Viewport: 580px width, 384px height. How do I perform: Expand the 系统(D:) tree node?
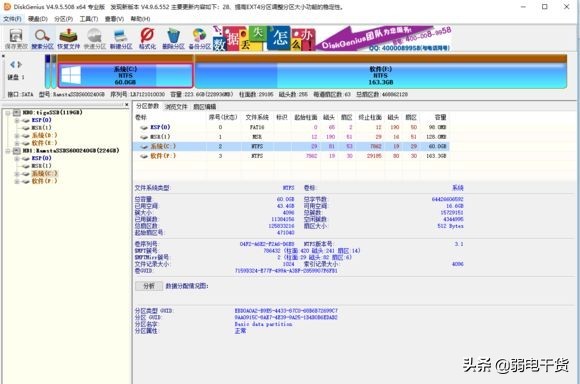[x=16, y=135]
